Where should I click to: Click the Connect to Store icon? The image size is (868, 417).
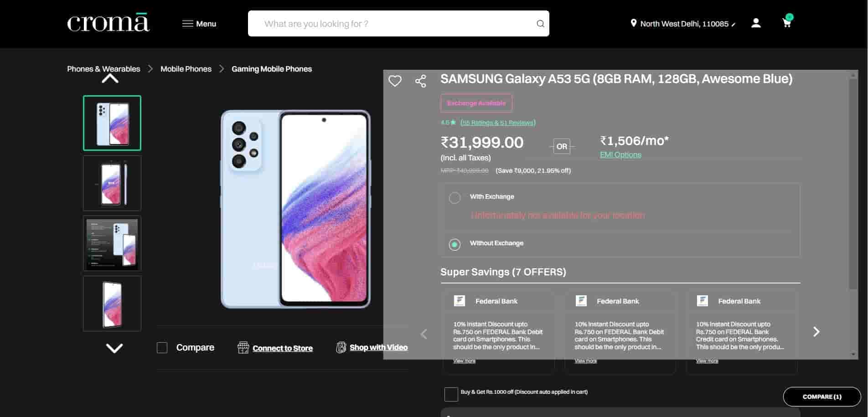pos(243,348)
